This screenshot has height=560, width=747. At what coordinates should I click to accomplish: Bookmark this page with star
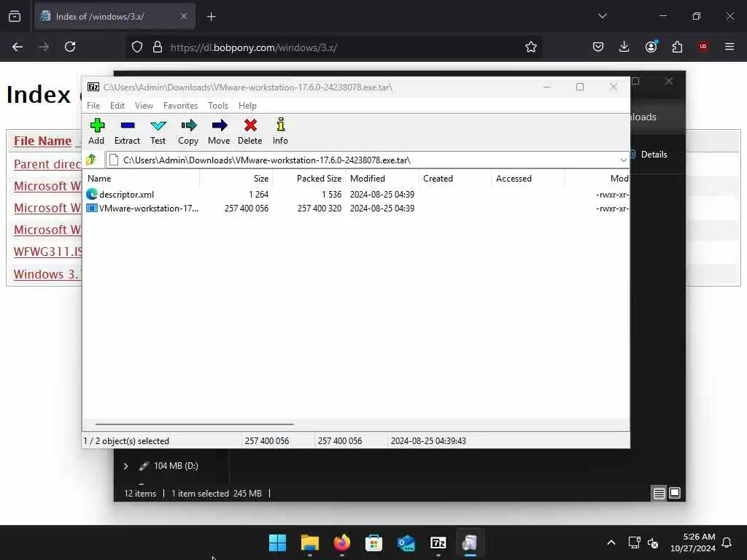click(531, 47)
